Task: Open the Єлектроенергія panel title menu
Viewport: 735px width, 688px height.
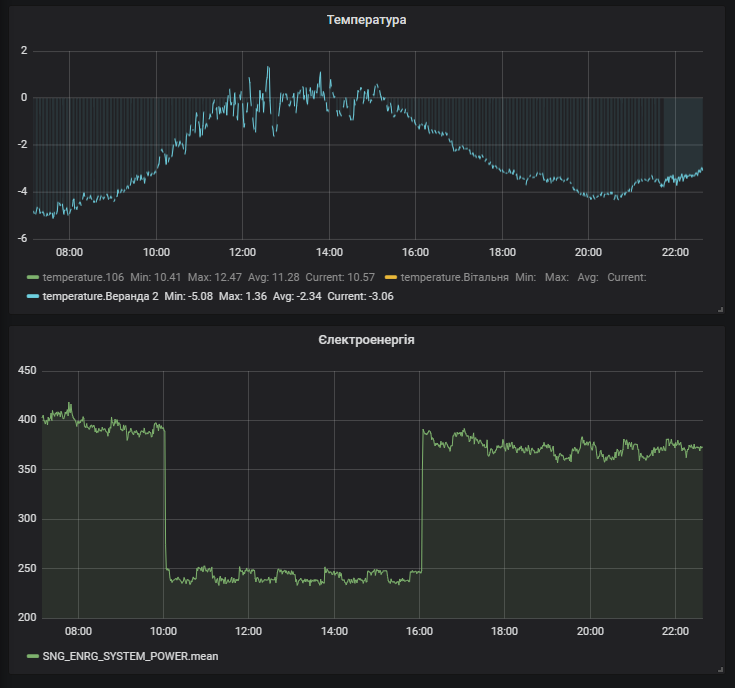Action: [x=366, y=340]
